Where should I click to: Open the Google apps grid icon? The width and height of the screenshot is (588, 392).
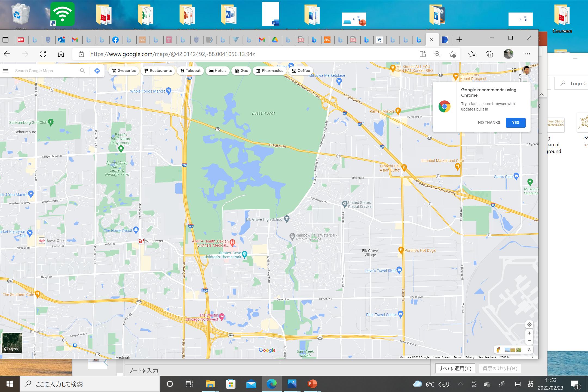(x=514, y=71)
